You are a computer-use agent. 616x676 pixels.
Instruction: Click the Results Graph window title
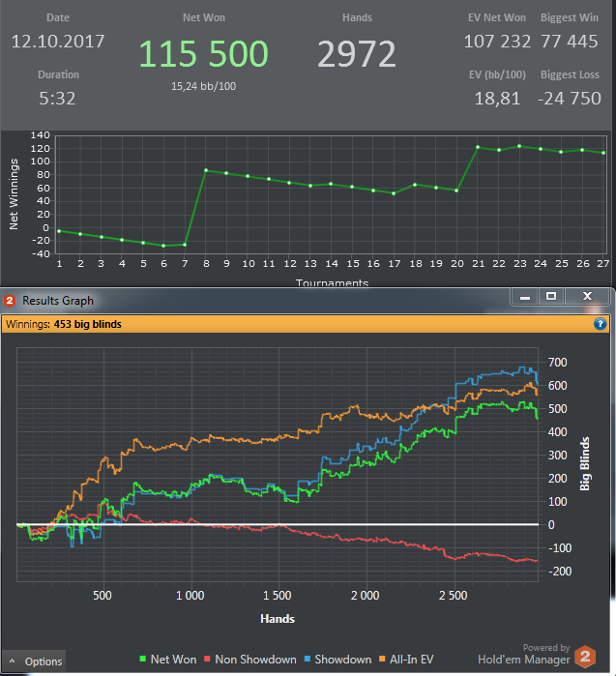coord(58,301)
